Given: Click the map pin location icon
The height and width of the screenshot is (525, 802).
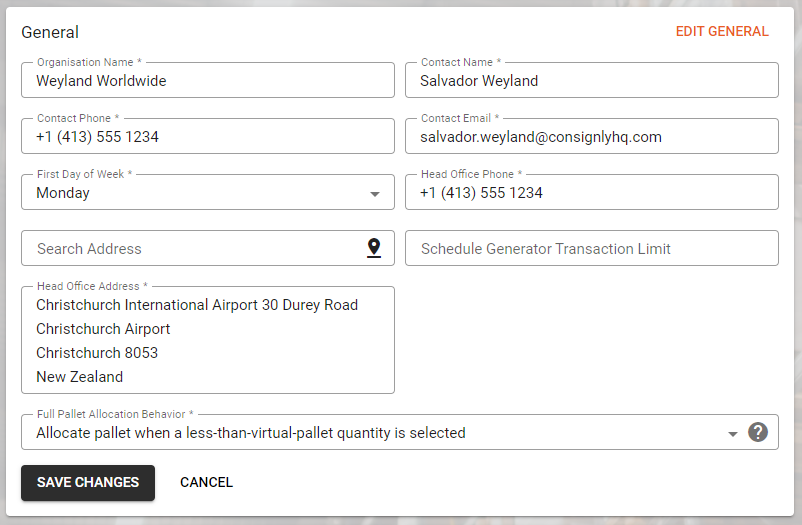Looking at the screenshot, I should click(374, 248).
